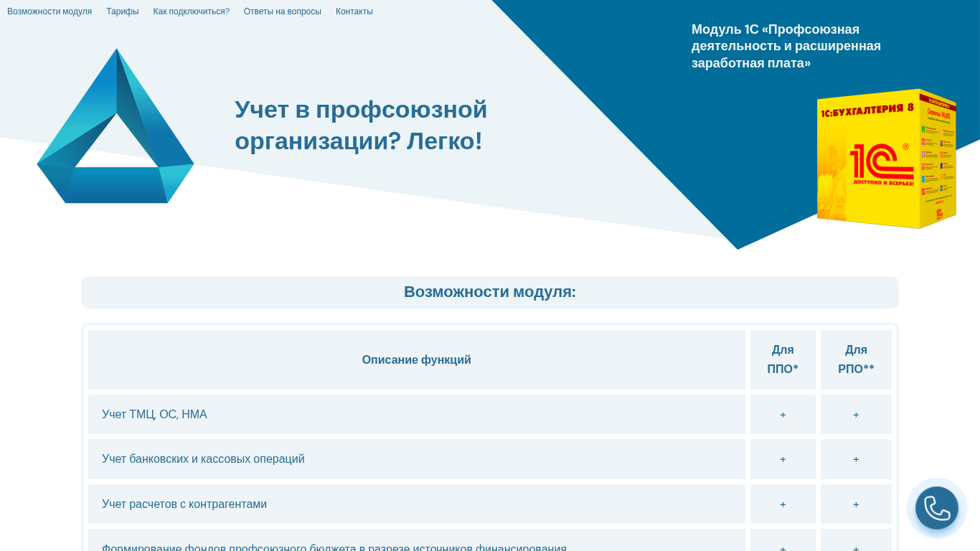Click the module title «Модуль 1С «Профсоюзная деятельность…»
Viewport: 980px width, 551px height.
786,46
